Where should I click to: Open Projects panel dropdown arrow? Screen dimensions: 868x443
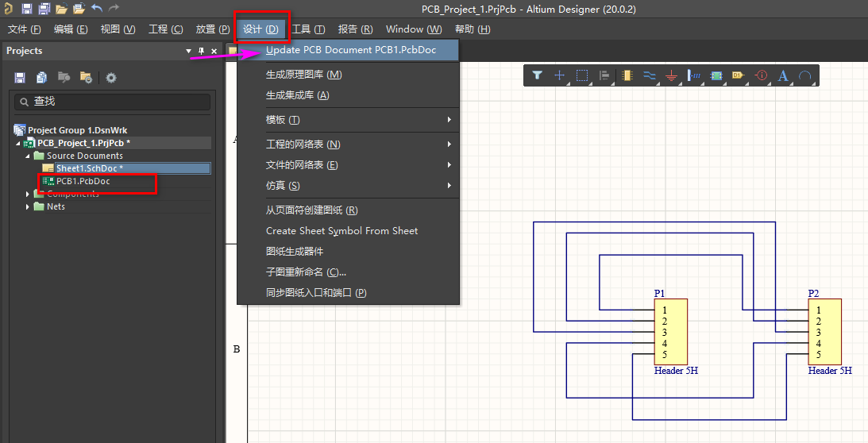[188, 51]
